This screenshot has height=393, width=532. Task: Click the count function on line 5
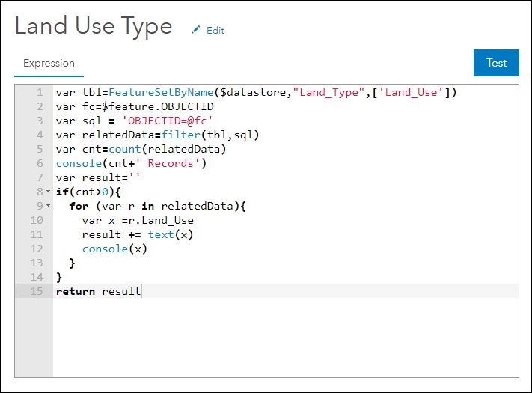(x=124, y=149)
